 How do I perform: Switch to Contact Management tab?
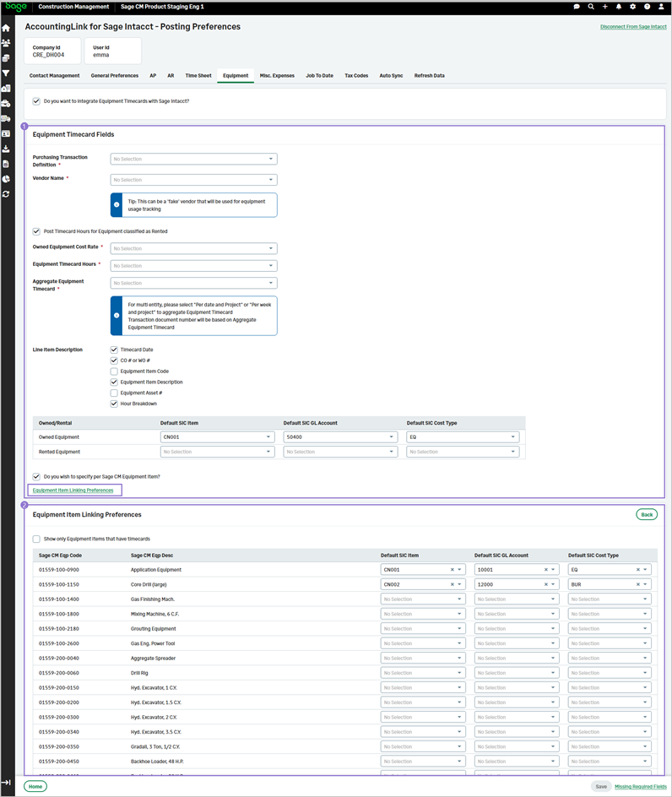point(54,76)
